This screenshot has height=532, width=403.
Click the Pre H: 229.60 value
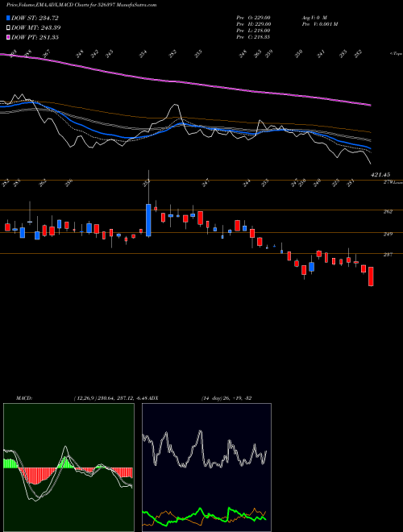[253, 24]
